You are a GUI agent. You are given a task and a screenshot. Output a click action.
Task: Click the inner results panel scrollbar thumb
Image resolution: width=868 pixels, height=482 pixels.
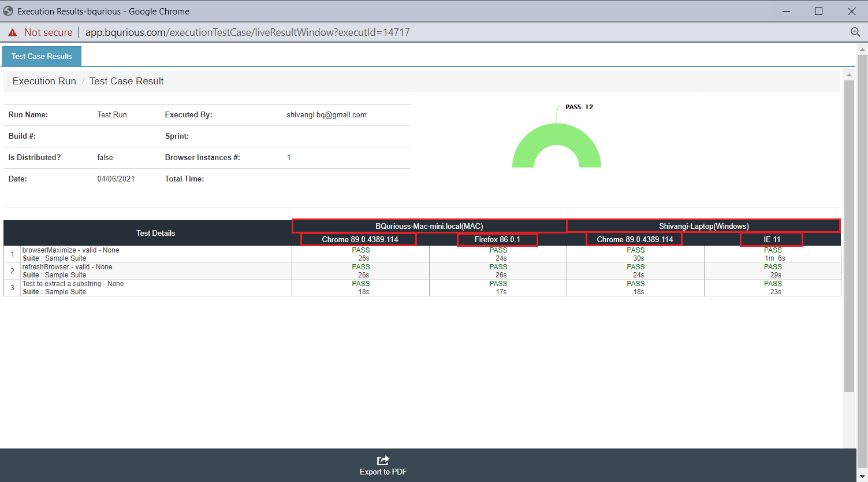click(x=849, y=236)
